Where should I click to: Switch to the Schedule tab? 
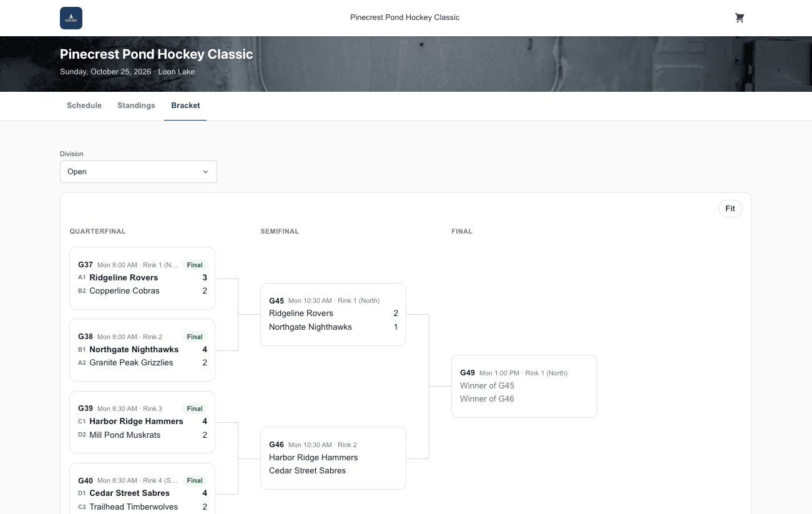(84, 106)
